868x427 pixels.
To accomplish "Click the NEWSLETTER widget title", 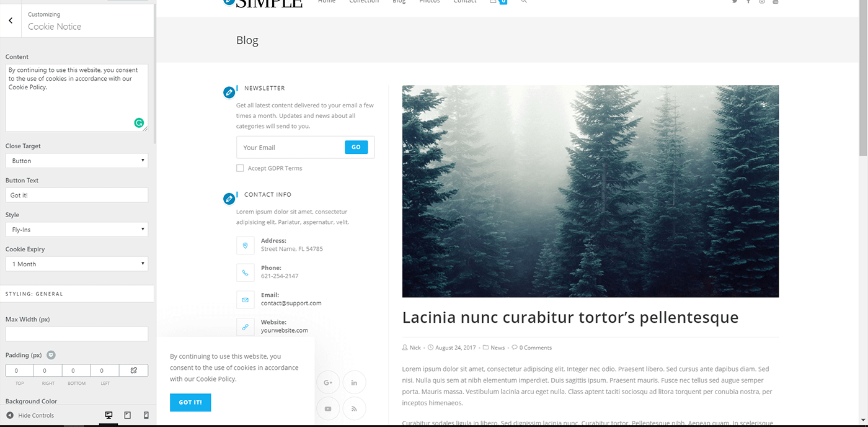I will [265, 88].
